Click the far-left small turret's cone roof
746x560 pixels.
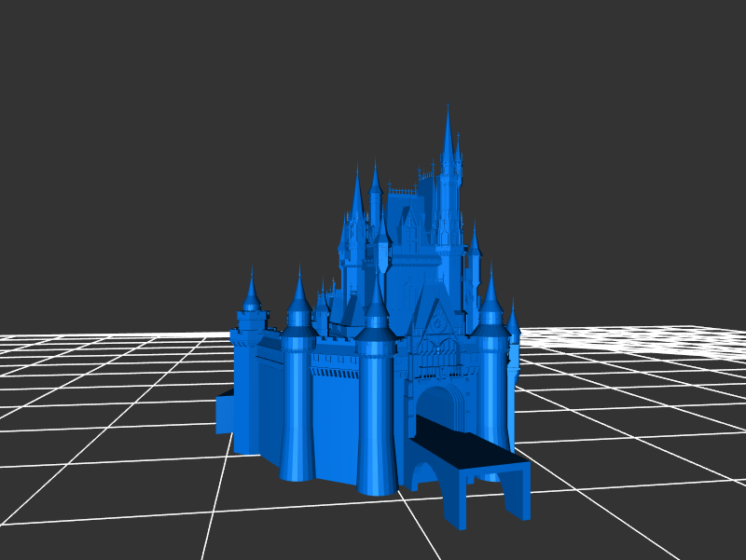(251, 291)
